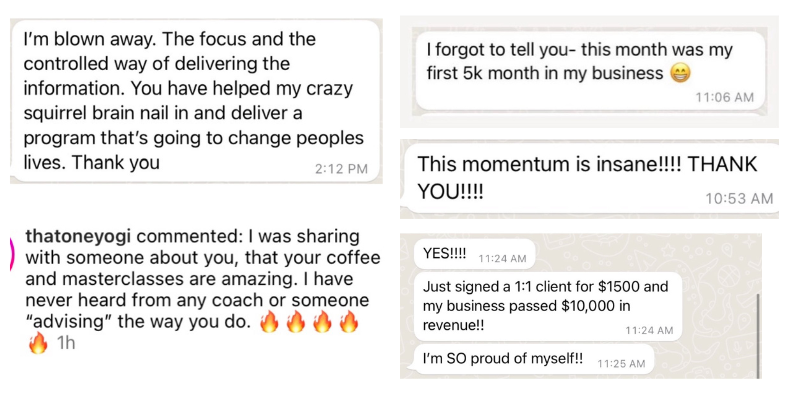
Task: Select the 'This momentum is insane' message
Action: [590, 178]
